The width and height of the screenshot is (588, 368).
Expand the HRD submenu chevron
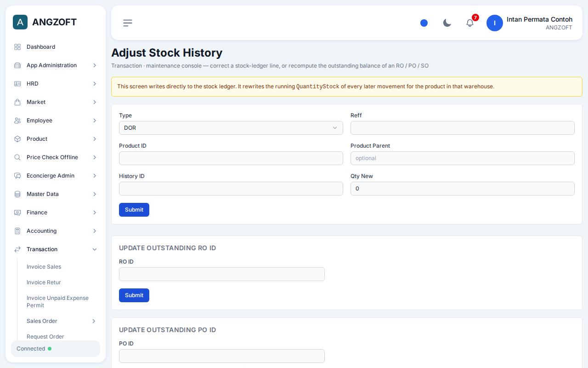point(95,84)
